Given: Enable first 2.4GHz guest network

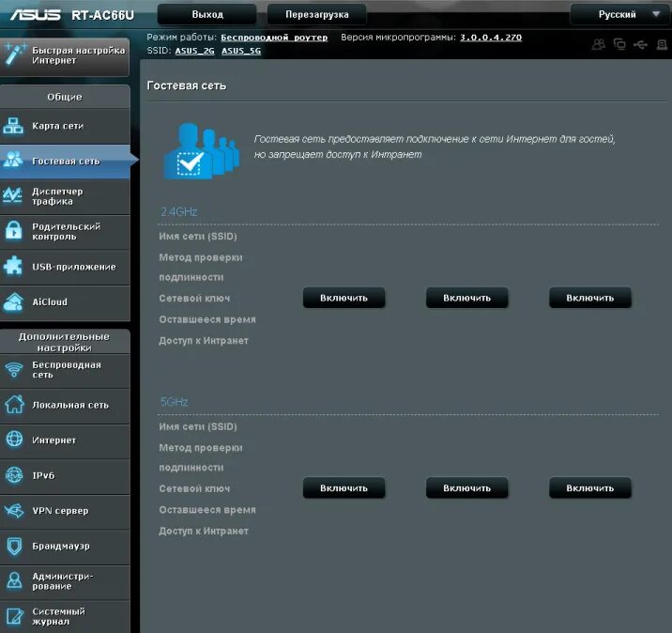Looking at the screenshot, I should pyautogui.click(x=344, y=298).
